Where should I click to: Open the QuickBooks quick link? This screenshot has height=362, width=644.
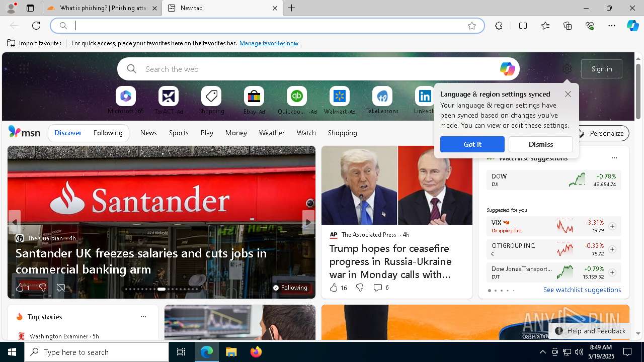[297, 101]
